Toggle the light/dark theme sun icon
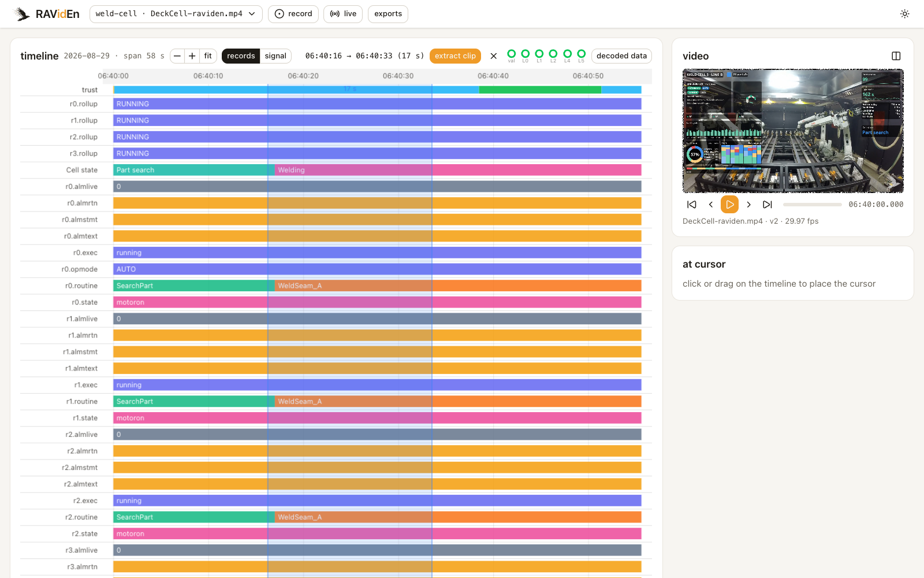The image size is (924, 578). [x=905, y=14]
